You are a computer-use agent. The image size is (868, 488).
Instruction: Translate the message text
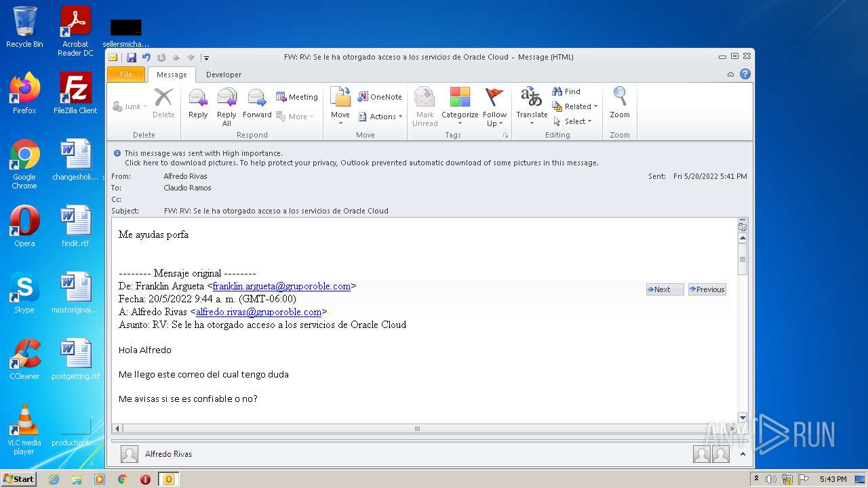532,106
